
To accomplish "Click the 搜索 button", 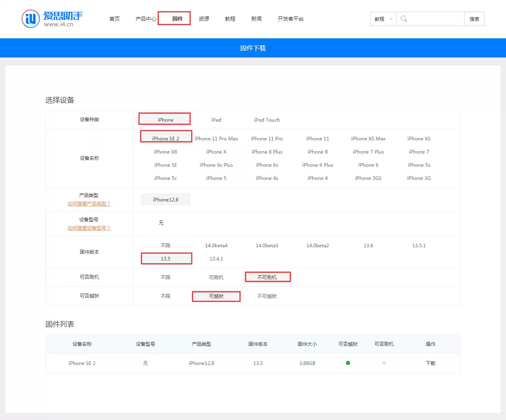I will (x=474, y=19).
